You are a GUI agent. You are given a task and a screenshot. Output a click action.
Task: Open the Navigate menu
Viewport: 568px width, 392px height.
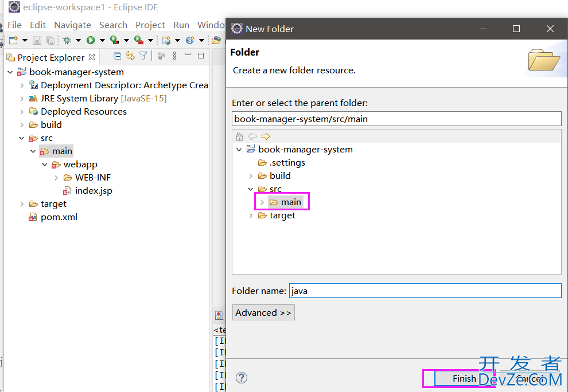click(72, 25)
